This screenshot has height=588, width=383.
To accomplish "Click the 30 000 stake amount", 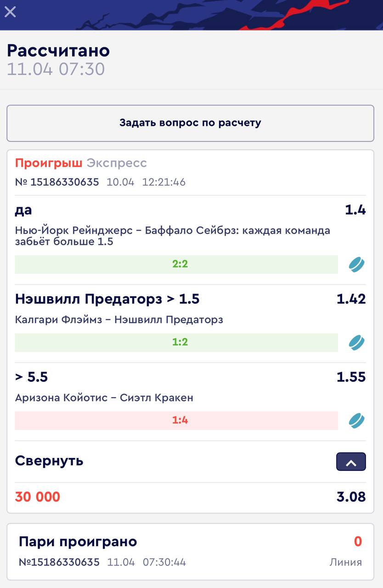I will click(x=38, y=497).
